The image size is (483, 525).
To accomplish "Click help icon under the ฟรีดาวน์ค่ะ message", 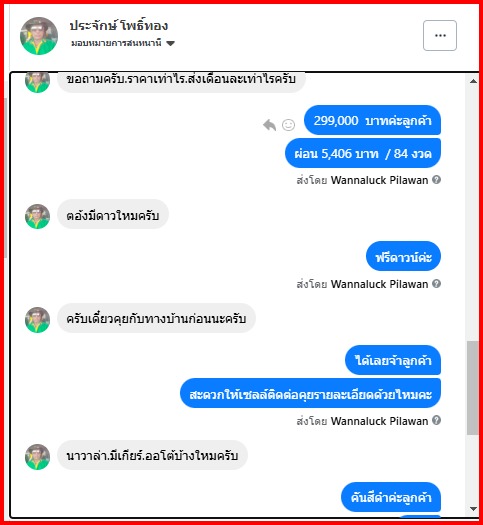I will click(436, 284).
